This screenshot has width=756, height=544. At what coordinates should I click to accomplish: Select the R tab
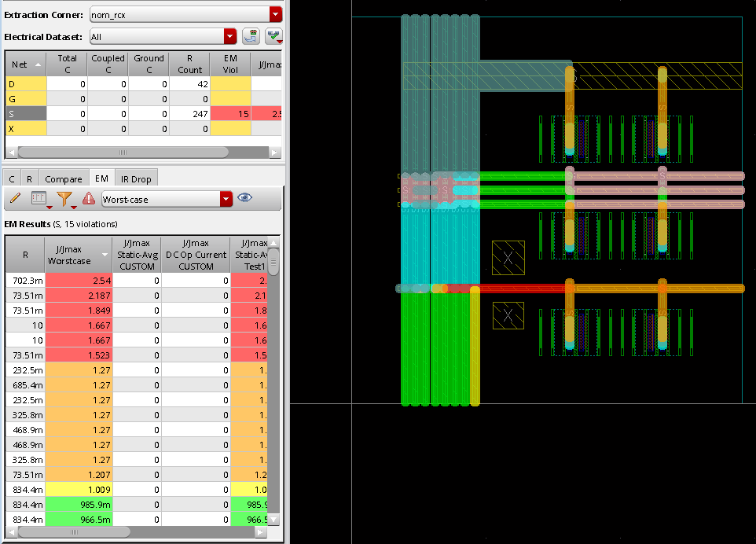pyautogui.click(x=29, y=179)
